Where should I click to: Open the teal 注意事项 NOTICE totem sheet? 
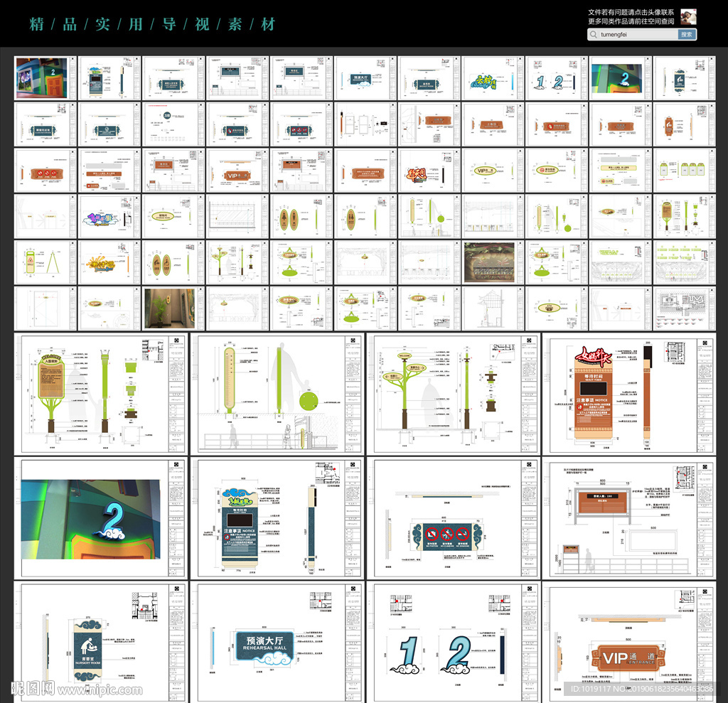277,518
